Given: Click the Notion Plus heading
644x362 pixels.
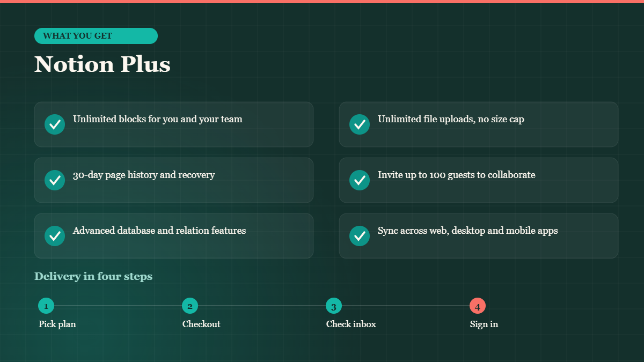Looking at the screenshot, I should [103, 64].
